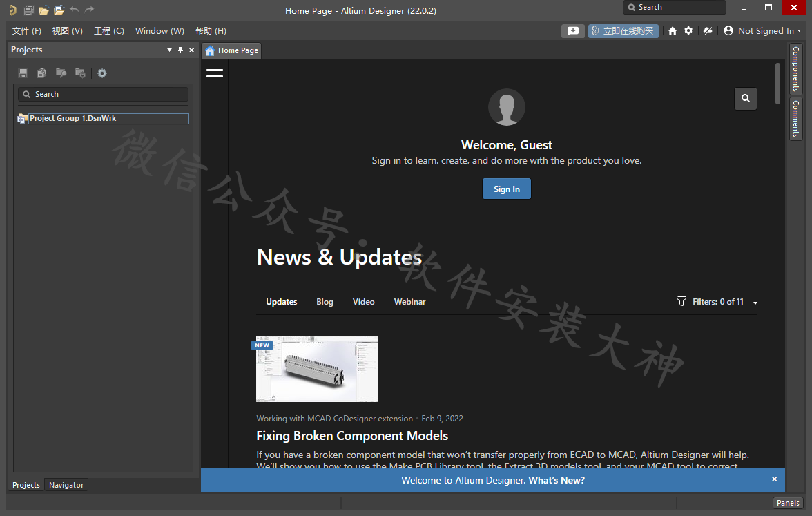Viewport: 812px width, 516px height.
Task: Switch to the Updates news tab
Action: [281, 302]
